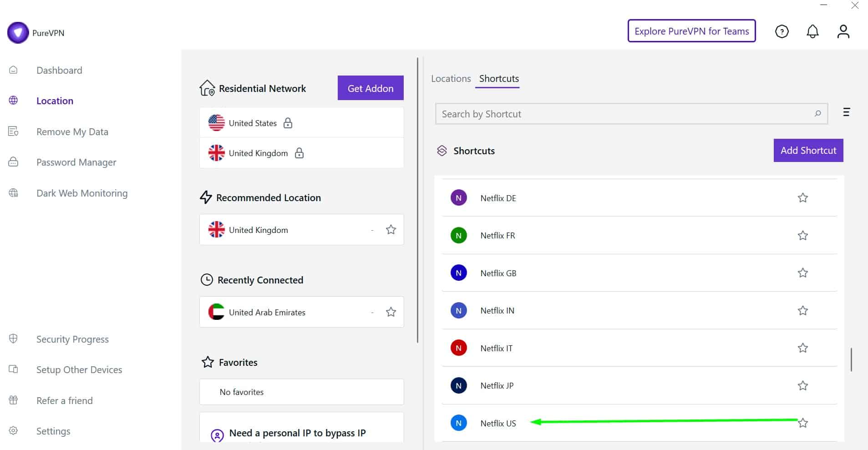Open Refer a friend link
The height and width of the screenshot is (450, 868).
[x=65, y=400]
